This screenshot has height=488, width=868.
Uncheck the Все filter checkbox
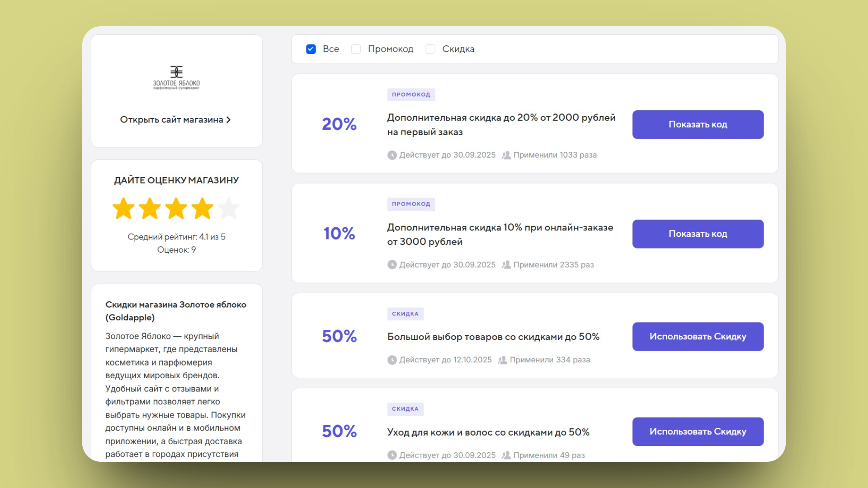[x=311, y=49]
